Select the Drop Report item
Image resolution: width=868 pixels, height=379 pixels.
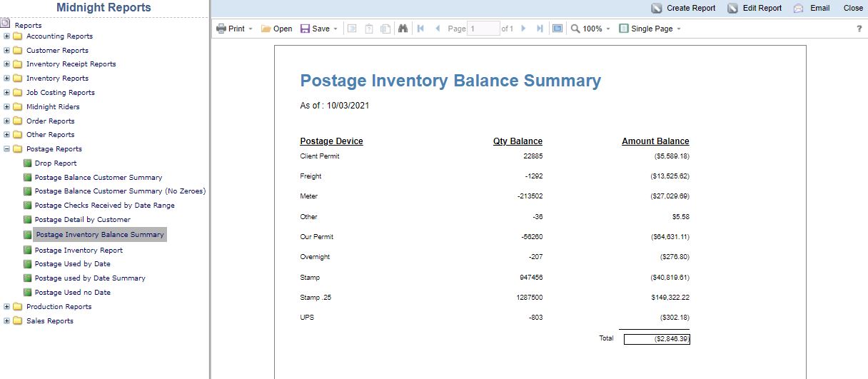coord(56,163)
